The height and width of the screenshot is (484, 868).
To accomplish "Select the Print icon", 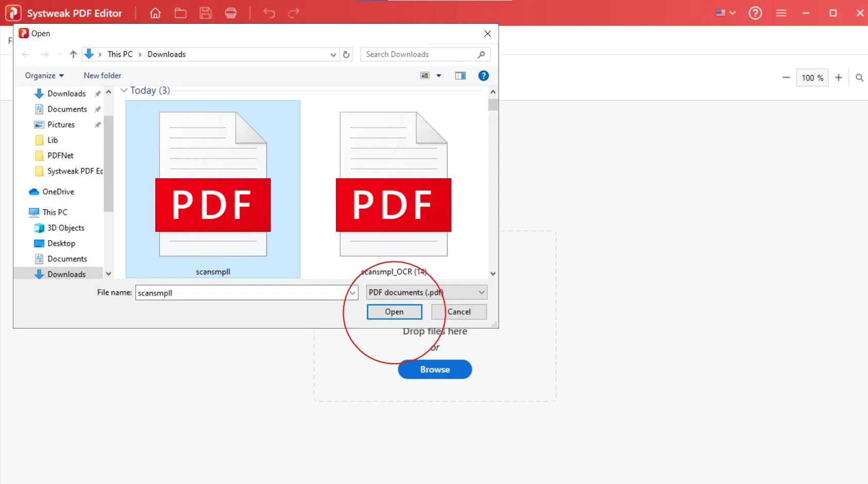I will [x=231, y=13].
